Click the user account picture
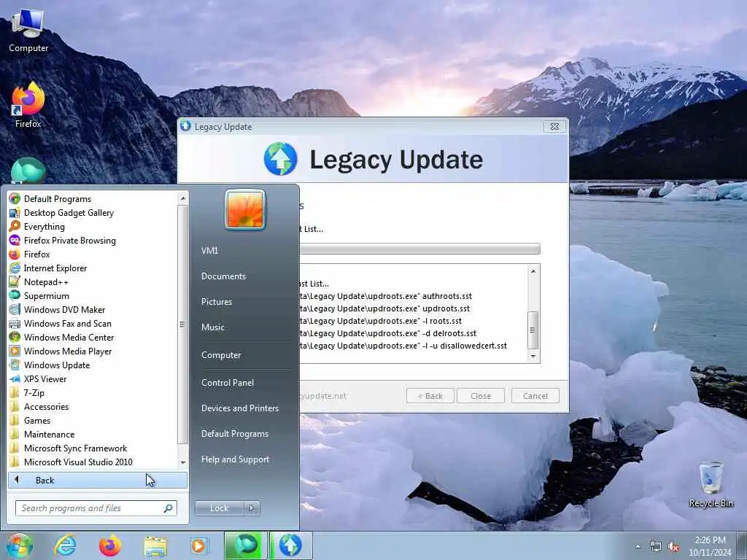The height and width of the screenshot is (560, 747). click(245, 209)
